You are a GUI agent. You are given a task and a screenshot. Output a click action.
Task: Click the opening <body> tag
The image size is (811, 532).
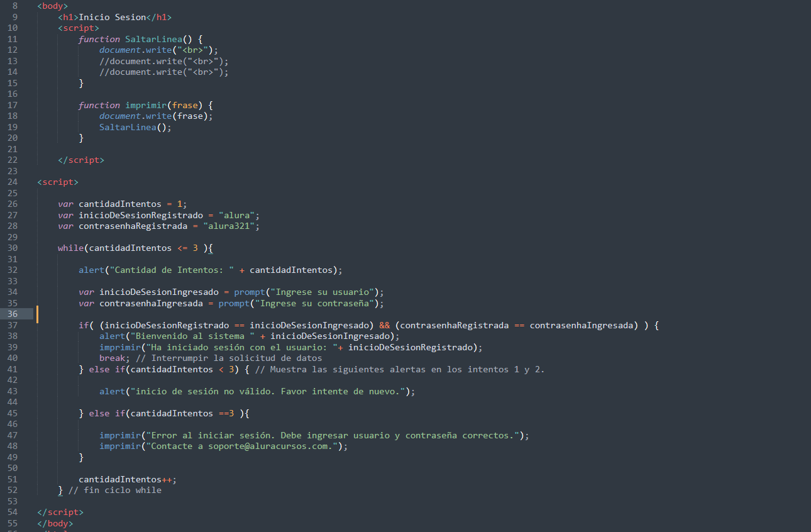point(53,6)
